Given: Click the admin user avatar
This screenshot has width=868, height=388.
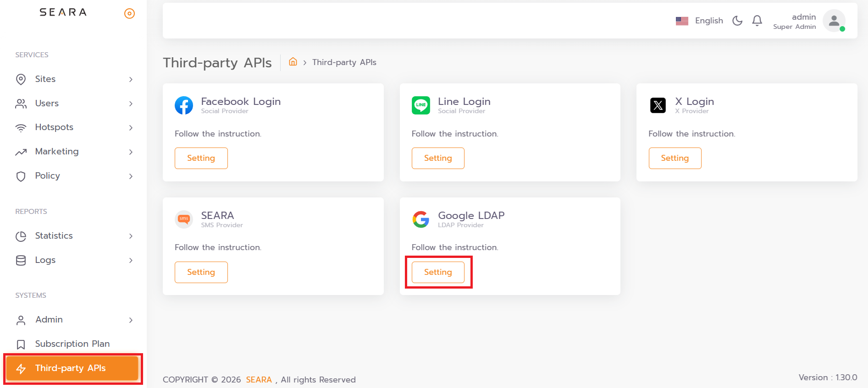Looking at the screenshot, I should point(834,21).
